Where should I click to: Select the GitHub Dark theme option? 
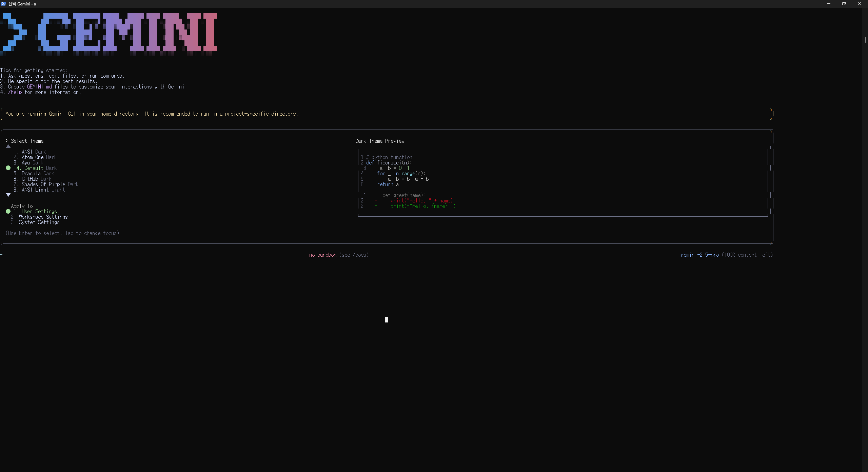(x=36, y=179)
